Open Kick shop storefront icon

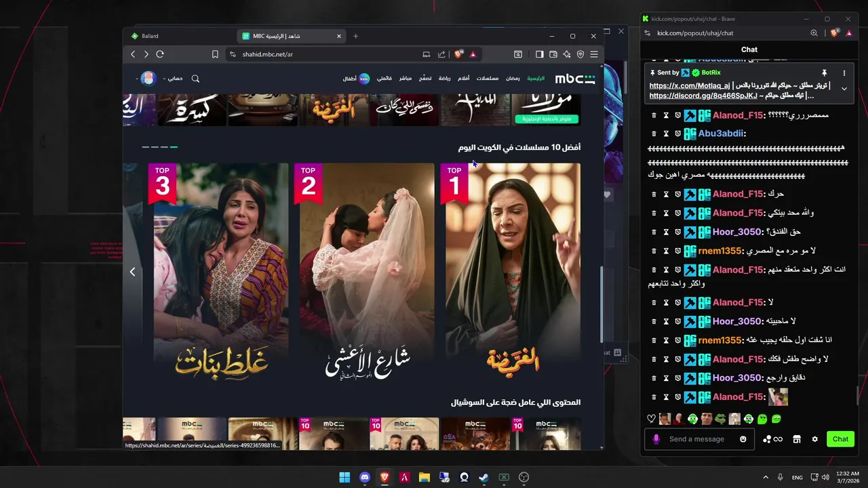click(x=797, y=439)
